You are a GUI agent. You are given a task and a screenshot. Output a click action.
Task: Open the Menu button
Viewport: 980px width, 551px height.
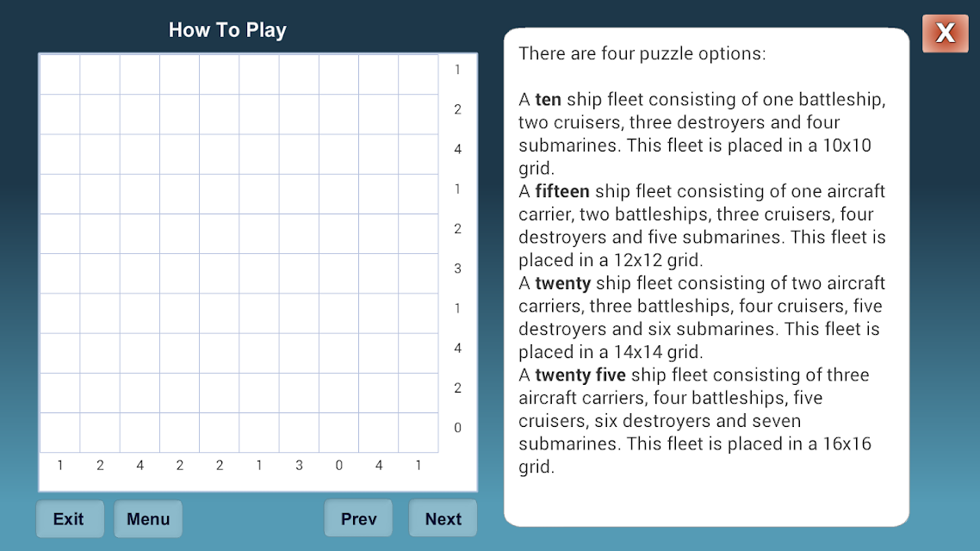[x=148, y=518]
